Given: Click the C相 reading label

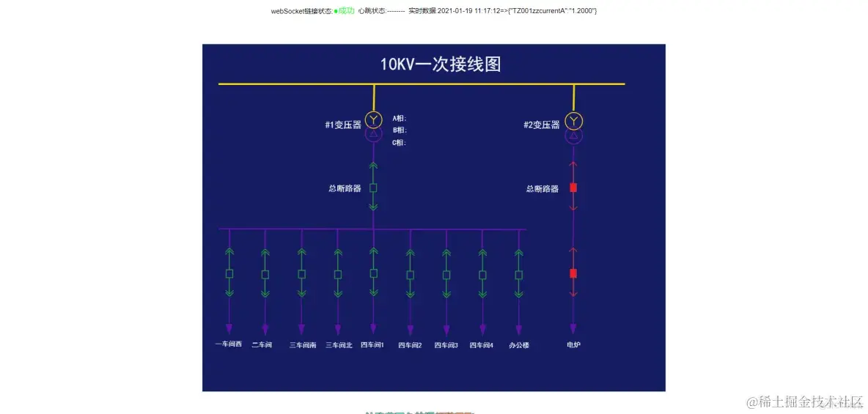Looking at the screenshot, I should (x=400, y=143).
